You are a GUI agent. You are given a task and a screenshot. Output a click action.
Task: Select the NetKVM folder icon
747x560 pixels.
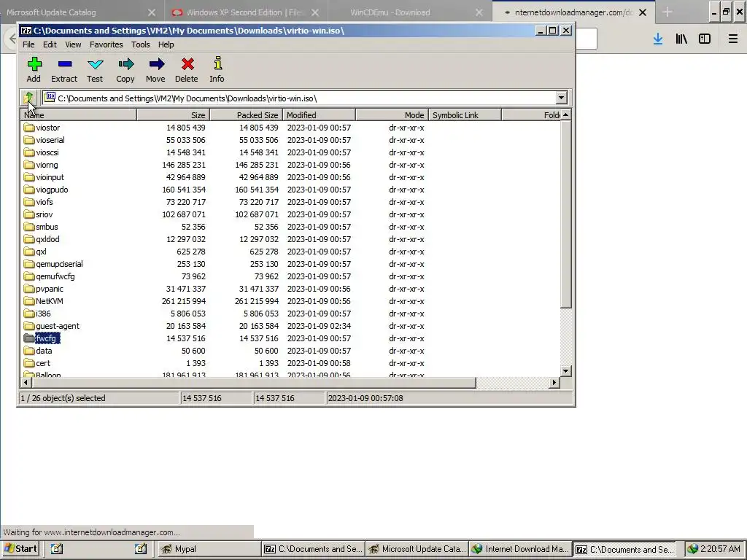click(x=29, y=301)
